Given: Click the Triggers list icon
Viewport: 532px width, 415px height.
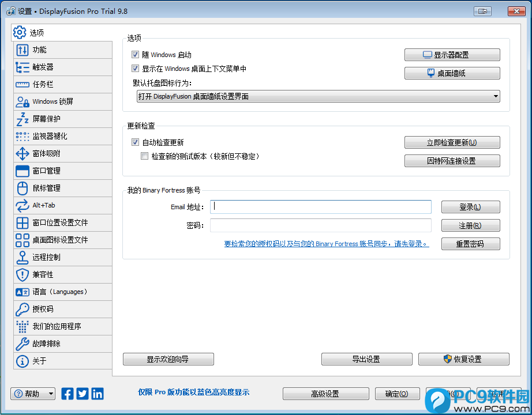Looking at the screenshot, I should click(x=23, y=67).
